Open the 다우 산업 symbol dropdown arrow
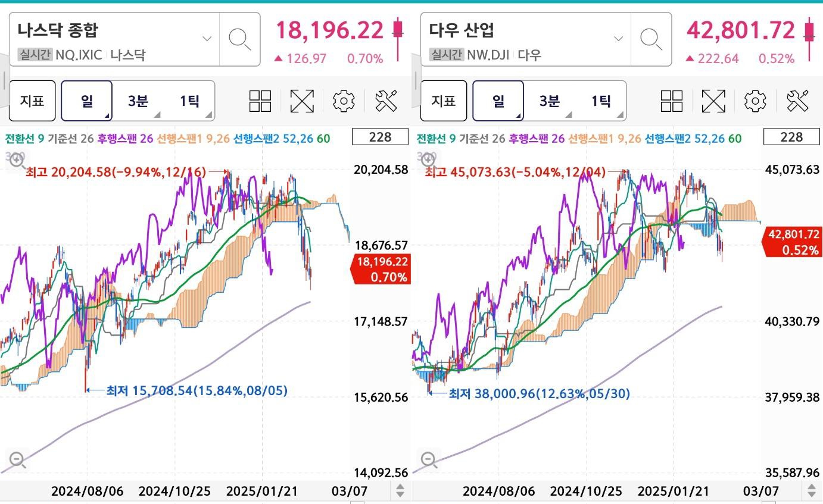The width and height of the screenshot is (823, 504). [618, 39]
